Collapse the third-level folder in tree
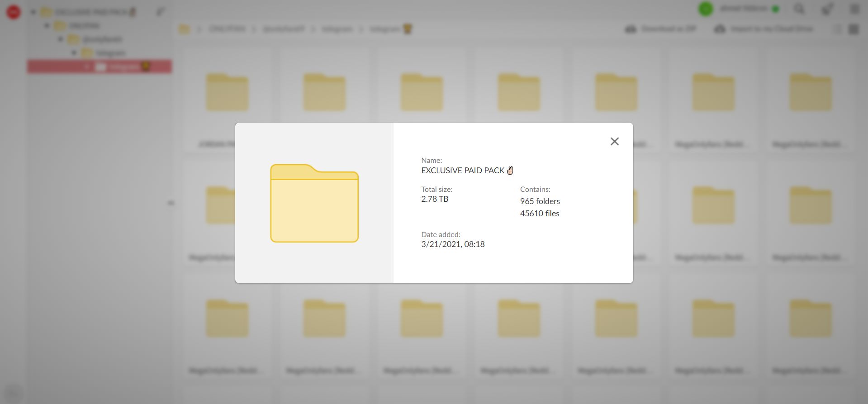868x404 pixels. click(x=61, y=39)
